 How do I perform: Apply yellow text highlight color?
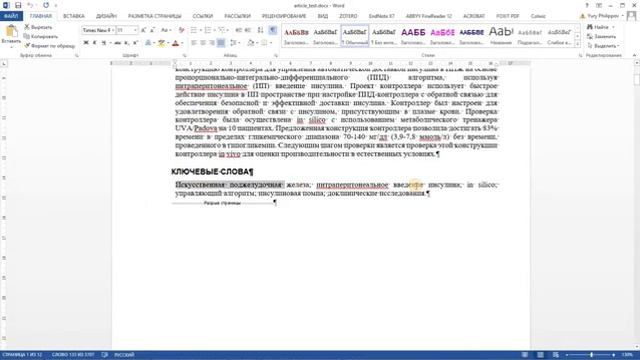point(162,43)
